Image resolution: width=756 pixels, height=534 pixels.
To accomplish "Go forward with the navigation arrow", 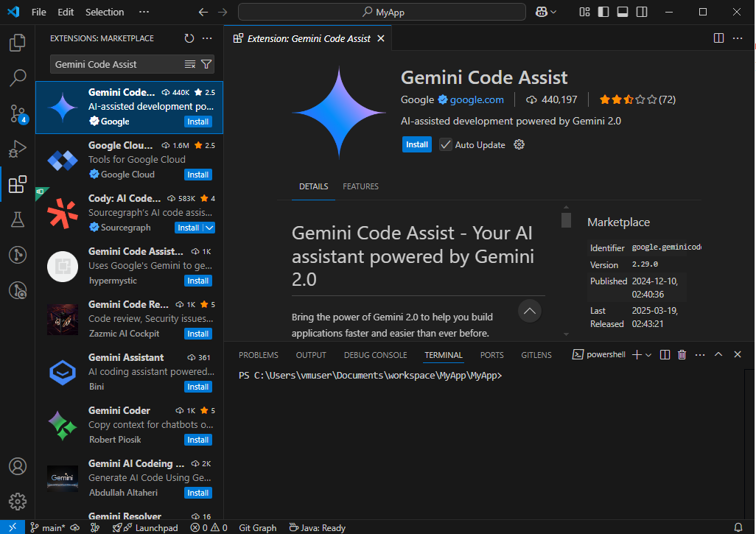I will pyautogui.click(x=223, y=12).
